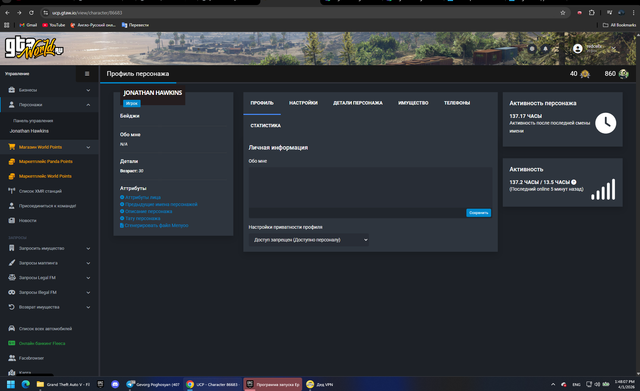Click the Игрок badge under character name
The width and height of the screenshot is (640, 391).
pos(131,103)
